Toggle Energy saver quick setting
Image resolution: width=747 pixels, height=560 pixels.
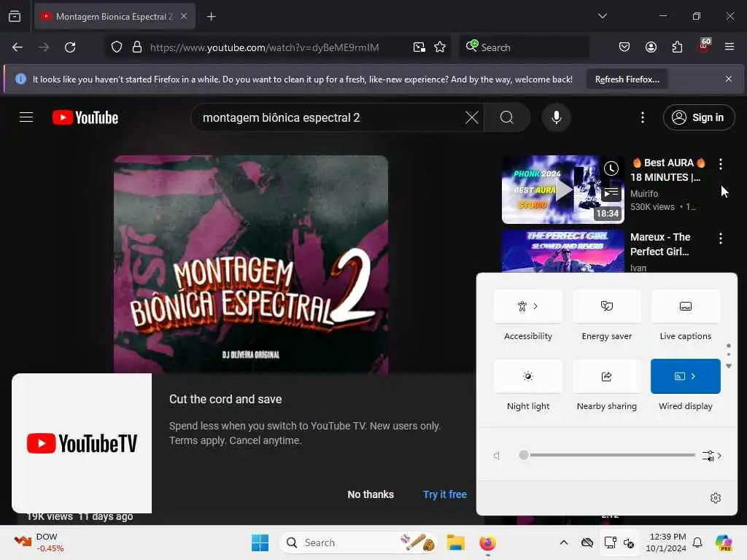tap(606, 306)
